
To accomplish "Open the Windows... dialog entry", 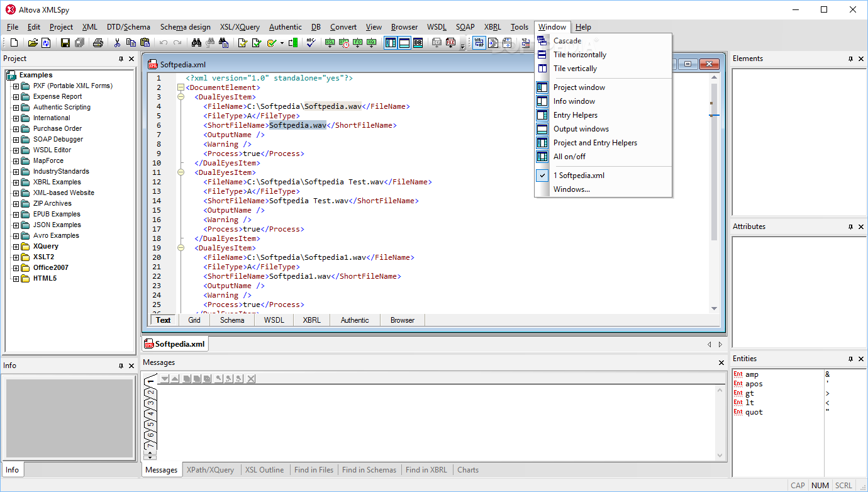I will pos(604,189).
